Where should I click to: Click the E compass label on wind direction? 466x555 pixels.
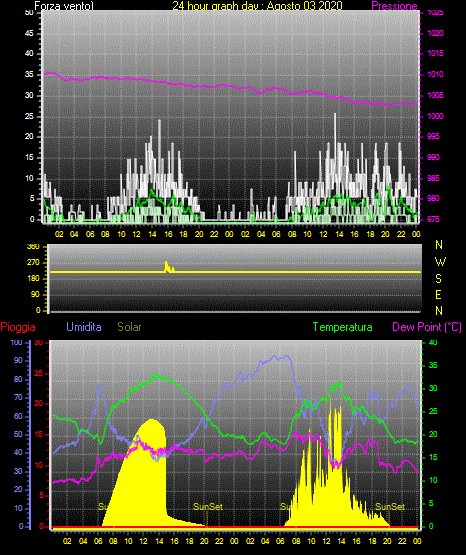(x=438, y=294)
